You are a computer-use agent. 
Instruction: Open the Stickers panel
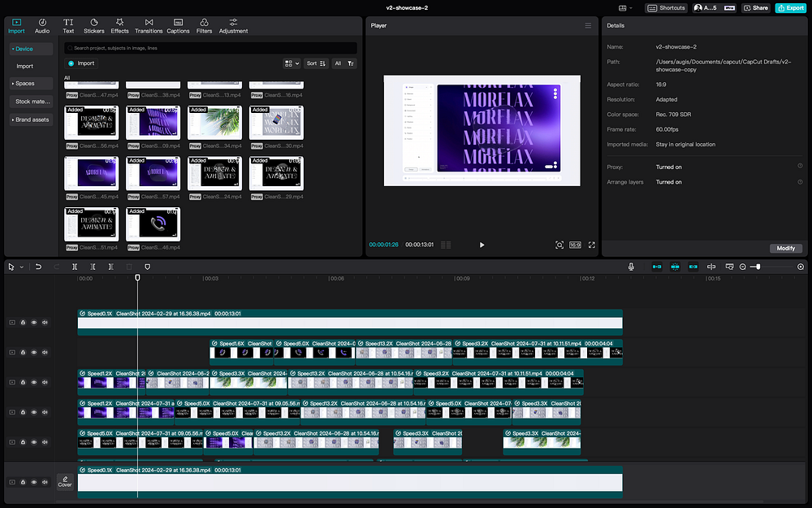pos(94,26)
